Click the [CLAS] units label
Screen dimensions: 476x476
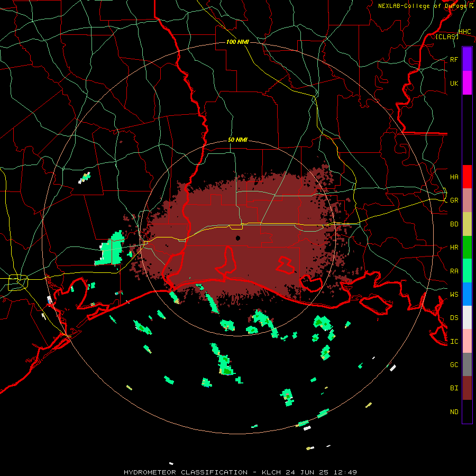point(447,36)
